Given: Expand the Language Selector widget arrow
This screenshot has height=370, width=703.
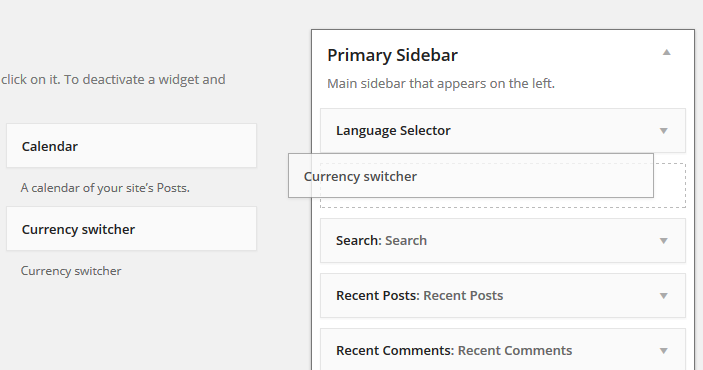Looking at the screenshot, I should 664,131.
